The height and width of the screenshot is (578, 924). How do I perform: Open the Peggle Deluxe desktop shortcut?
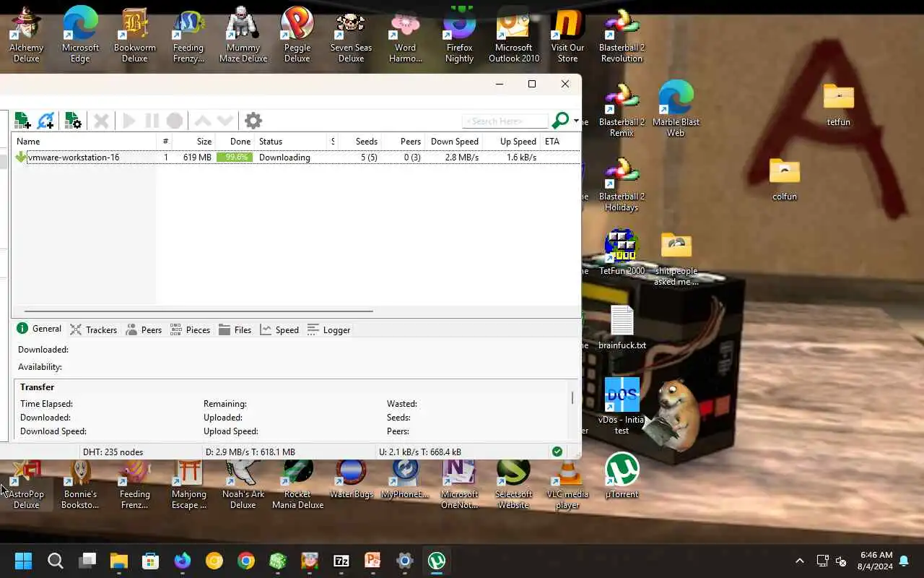tap(297, 35)
